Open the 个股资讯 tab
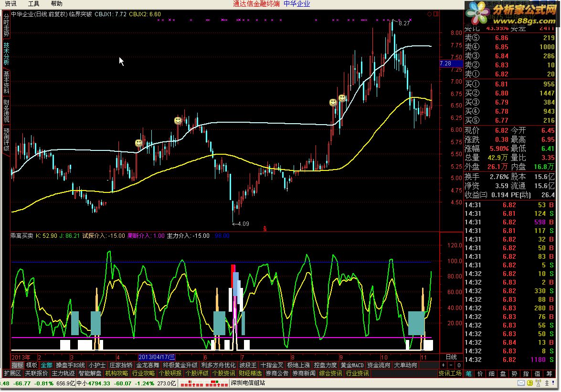The image size is (561, 392). tap(223, 373)
